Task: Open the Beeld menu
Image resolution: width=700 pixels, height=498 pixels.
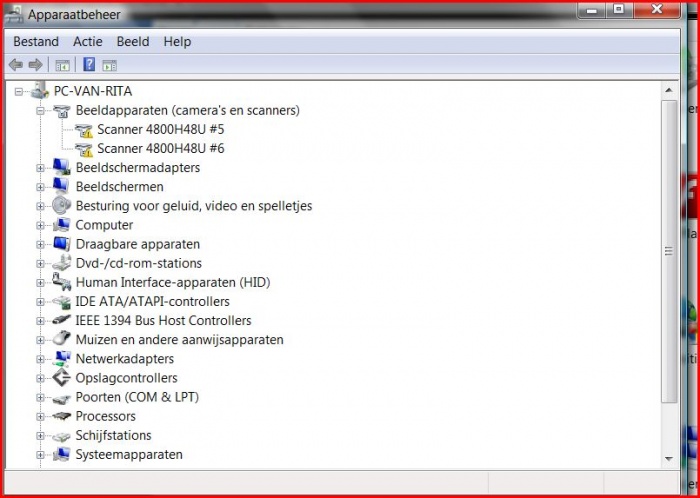Action: pyautogui.click(x=133, y=42)
